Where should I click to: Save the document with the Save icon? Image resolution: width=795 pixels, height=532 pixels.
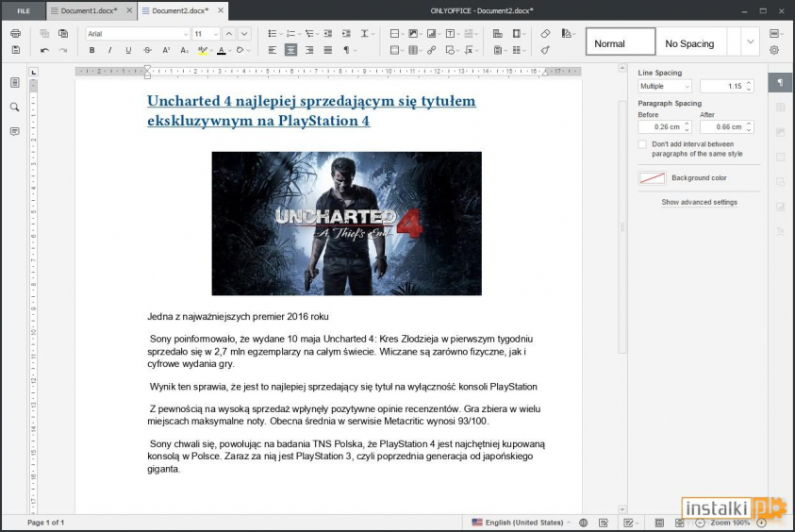(15, 50)
